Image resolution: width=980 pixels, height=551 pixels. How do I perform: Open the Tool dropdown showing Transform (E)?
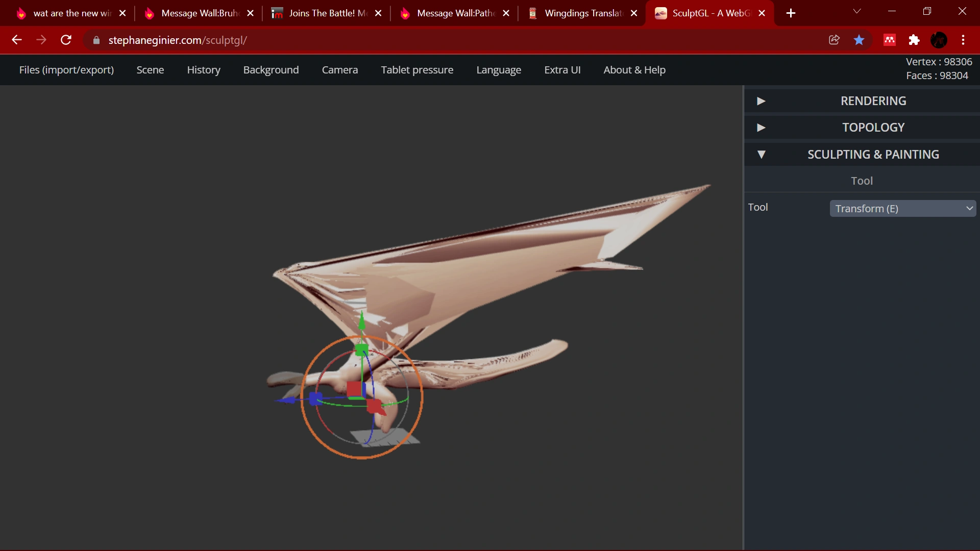click(x=902, y=209)
